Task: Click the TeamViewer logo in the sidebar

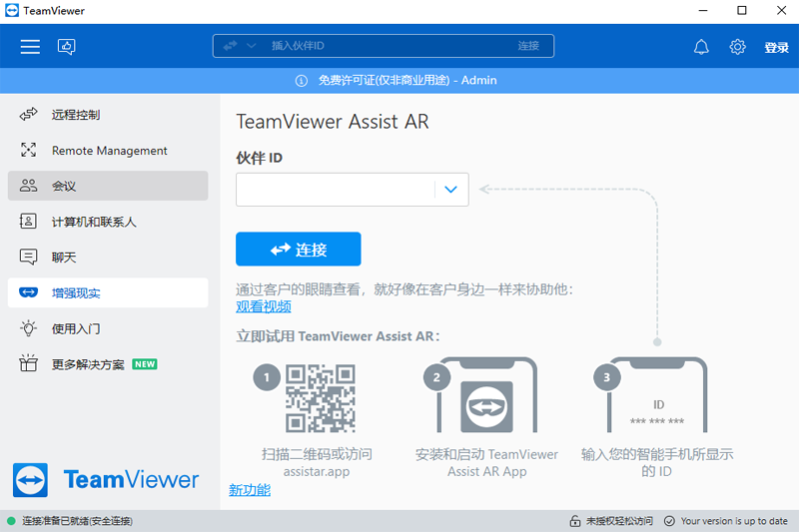Action: pyautogui.click(x=106, y=479)
